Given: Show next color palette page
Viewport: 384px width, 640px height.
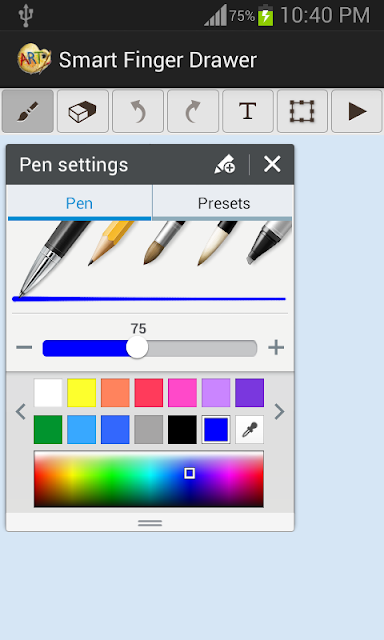Looking at the screenshot, I should [279, 411].
